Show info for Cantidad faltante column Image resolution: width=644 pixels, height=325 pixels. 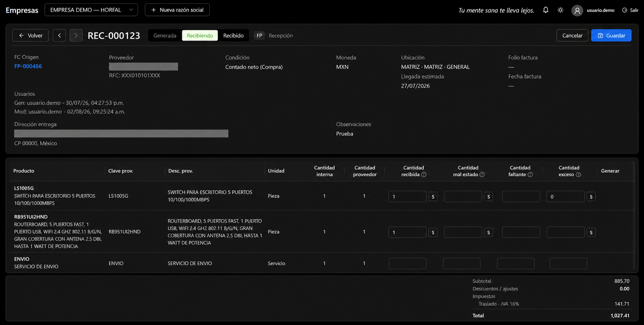pos(530,175)
